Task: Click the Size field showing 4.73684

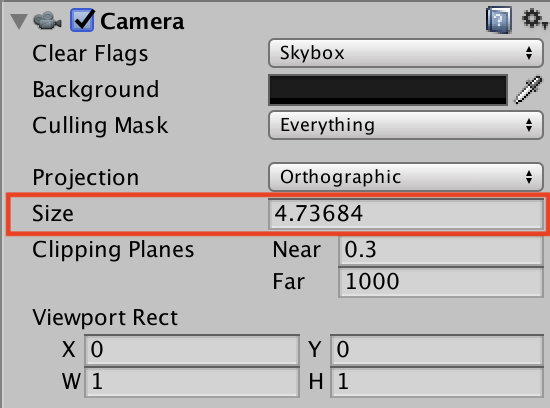Action: point(406,214)
